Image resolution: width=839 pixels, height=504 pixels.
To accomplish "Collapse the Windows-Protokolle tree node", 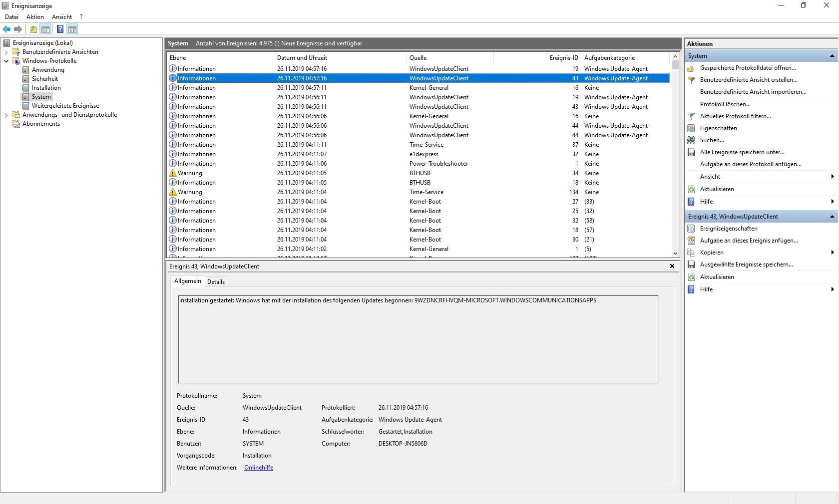I will pos(6,61).
